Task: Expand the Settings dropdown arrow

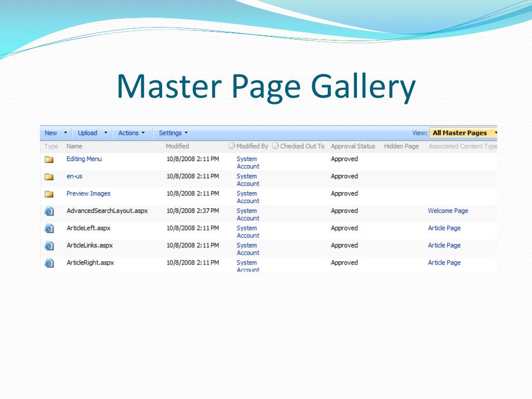Action: click(187, 133)
